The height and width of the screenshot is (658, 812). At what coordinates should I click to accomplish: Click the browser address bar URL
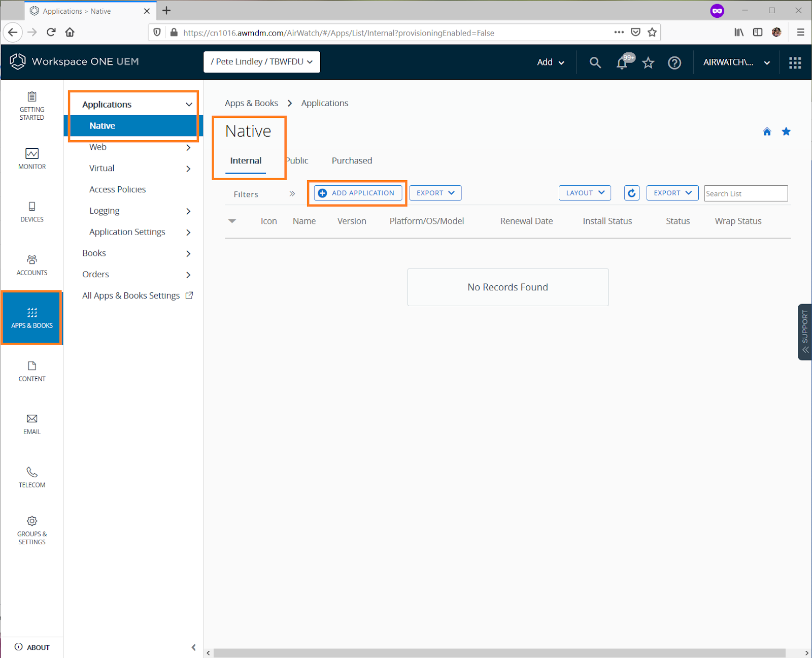(339, 33)
